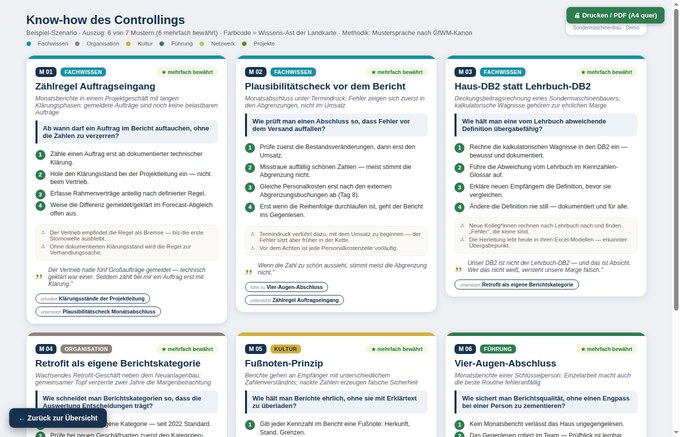This screenshot has width=680, height=437.
Task: Click question 'Ab wann darf ein Auftrag'
Action: pyautogui.click(x=127, y=132)
